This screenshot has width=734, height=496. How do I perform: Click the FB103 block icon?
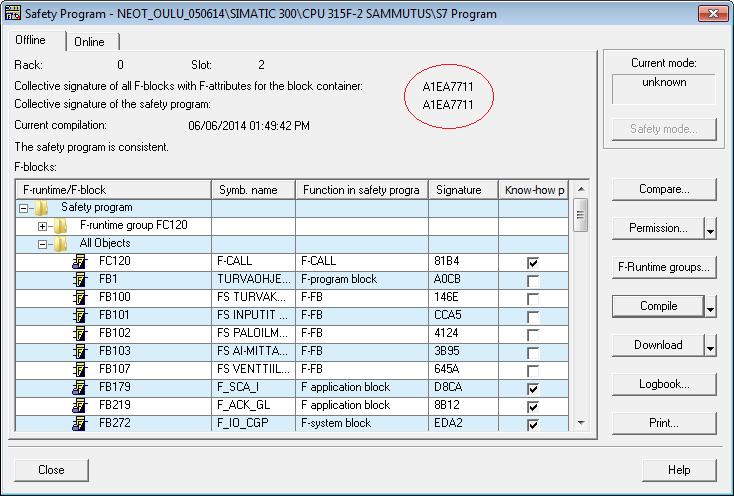80,351
